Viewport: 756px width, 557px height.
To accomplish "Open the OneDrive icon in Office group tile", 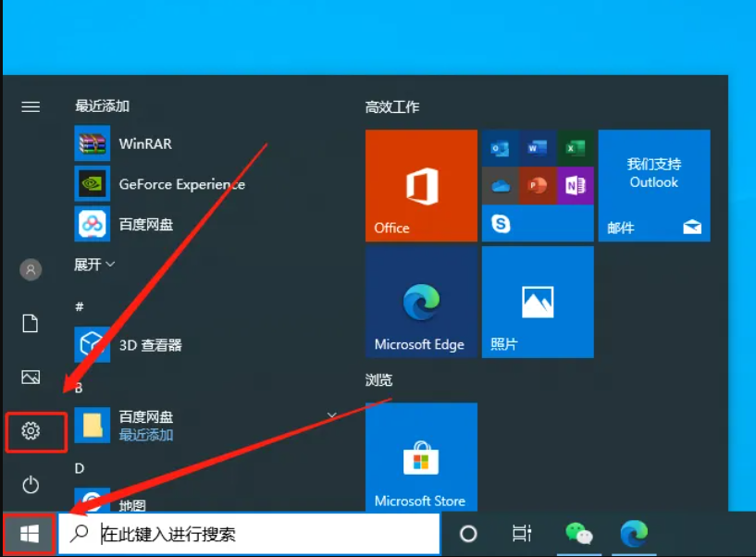I will pos(500,186).
